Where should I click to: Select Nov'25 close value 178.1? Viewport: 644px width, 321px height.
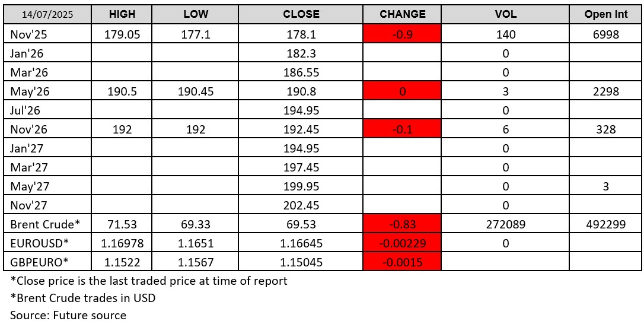click(x=301, y=34)
